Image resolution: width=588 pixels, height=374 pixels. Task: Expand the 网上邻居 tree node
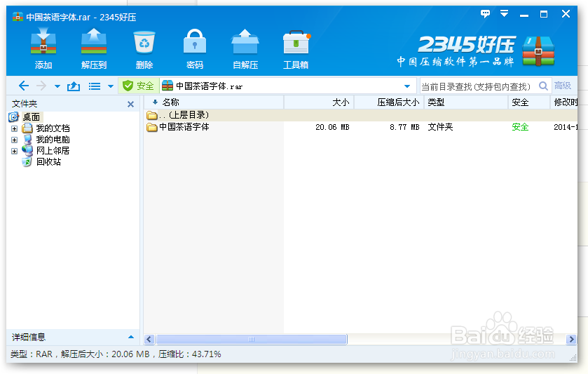14,152
